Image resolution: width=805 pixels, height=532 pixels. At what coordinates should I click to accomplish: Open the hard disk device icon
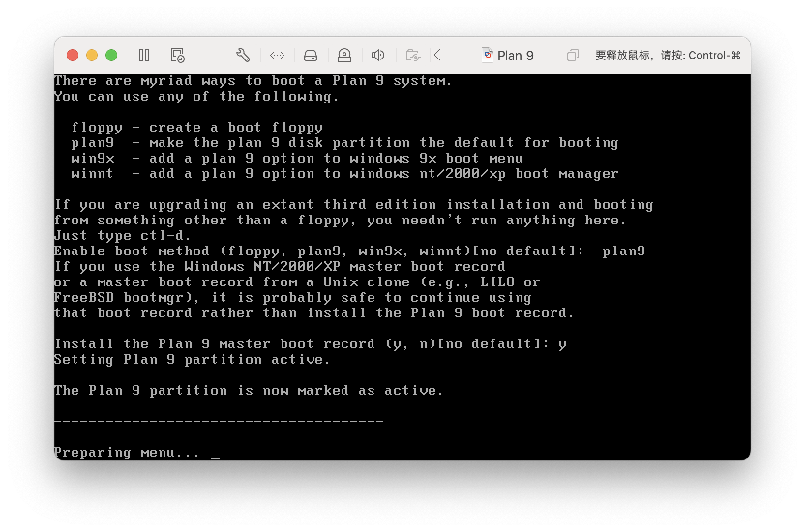click(311, 56)
